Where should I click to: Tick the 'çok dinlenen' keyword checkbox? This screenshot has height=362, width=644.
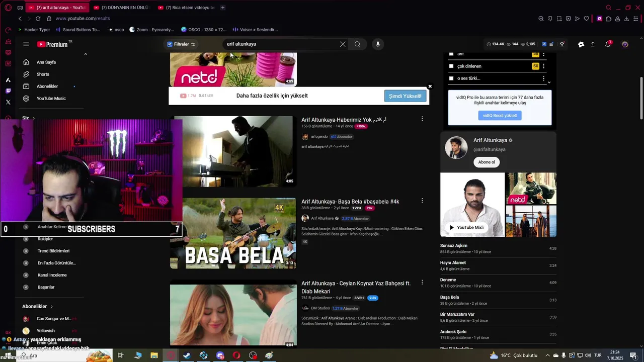(451, 66)
